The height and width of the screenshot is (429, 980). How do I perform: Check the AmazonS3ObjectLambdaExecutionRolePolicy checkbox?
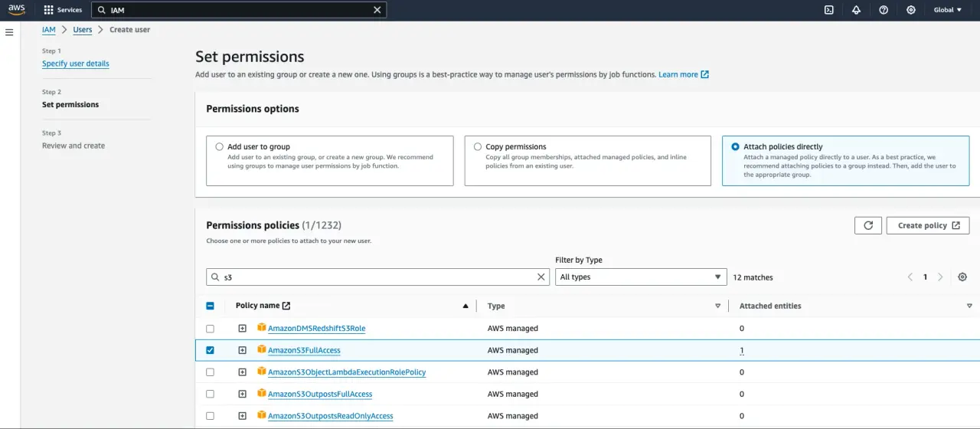[x=211, y=372]
